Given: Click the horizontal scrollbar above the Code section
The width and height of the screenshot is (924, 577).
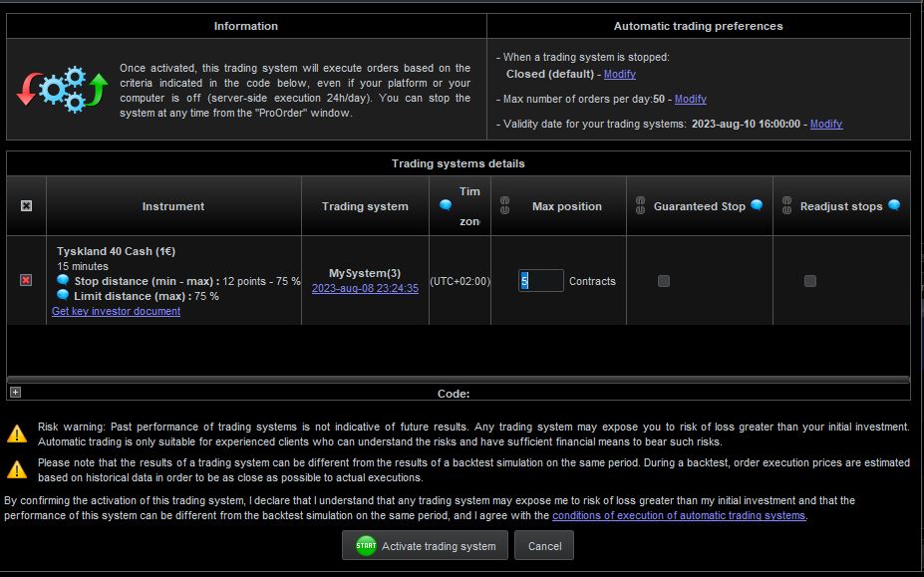Looking at the screenshot, I should (x=458, y=380).
